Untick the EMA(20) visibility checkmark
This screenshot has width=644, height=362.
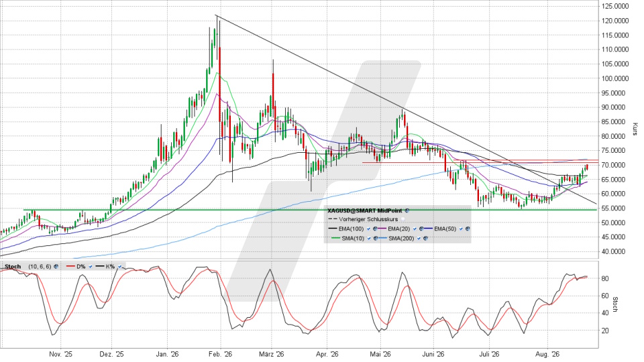415,229
